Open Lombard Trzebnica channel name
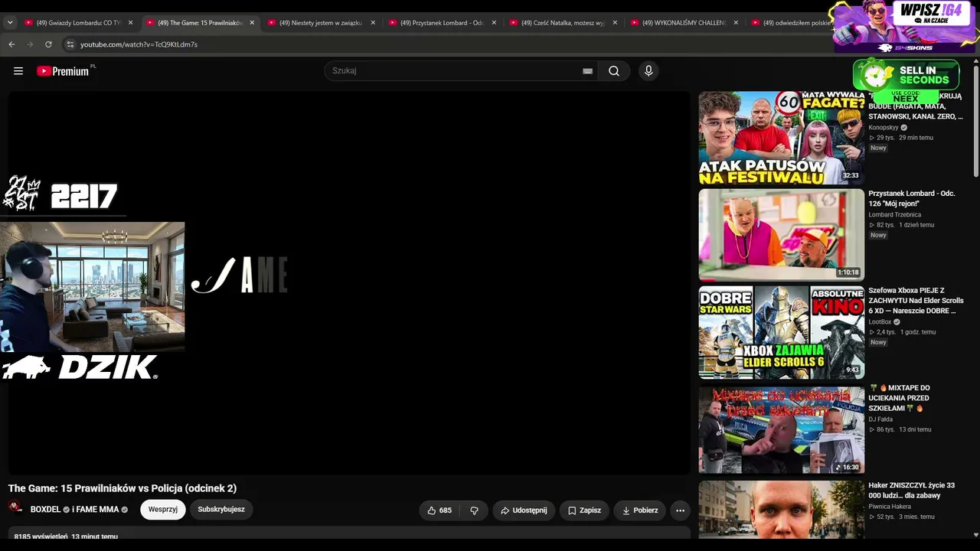980x551 pixels. [895, 215]
